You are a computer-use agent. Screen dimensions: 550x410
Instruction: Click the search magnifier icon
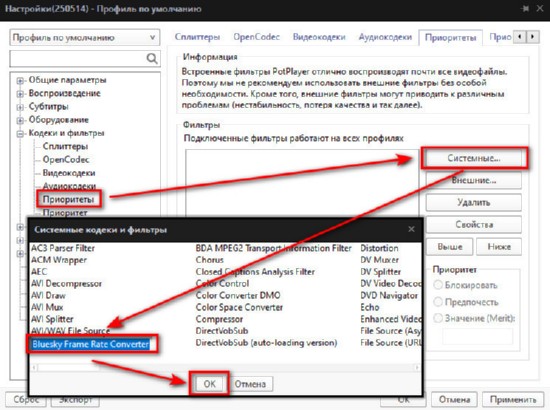(x=152, y=58)
